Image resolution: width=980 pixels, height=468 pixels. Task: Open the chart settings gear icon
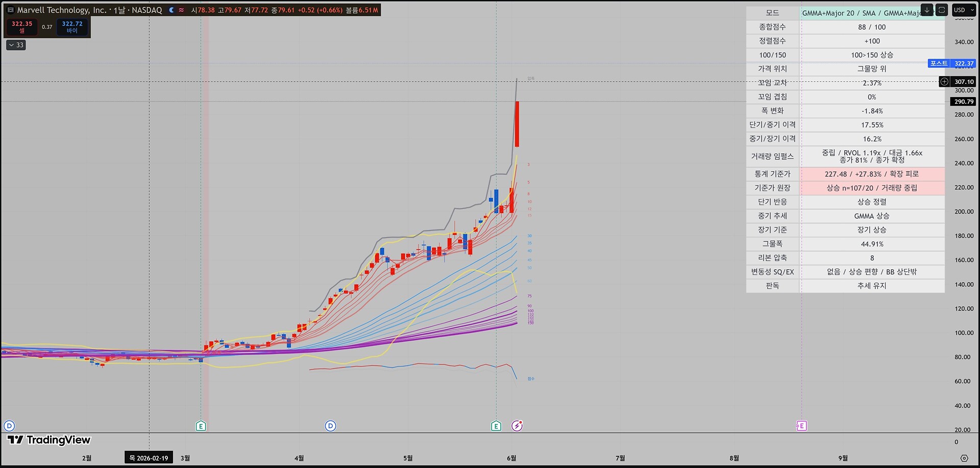[964, 458]
